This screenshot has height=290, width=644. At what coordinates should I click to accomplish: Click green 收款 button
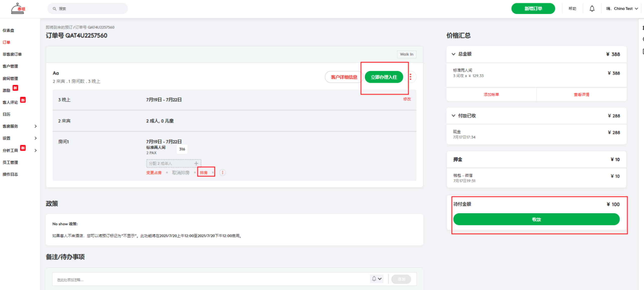click(536, 219)
